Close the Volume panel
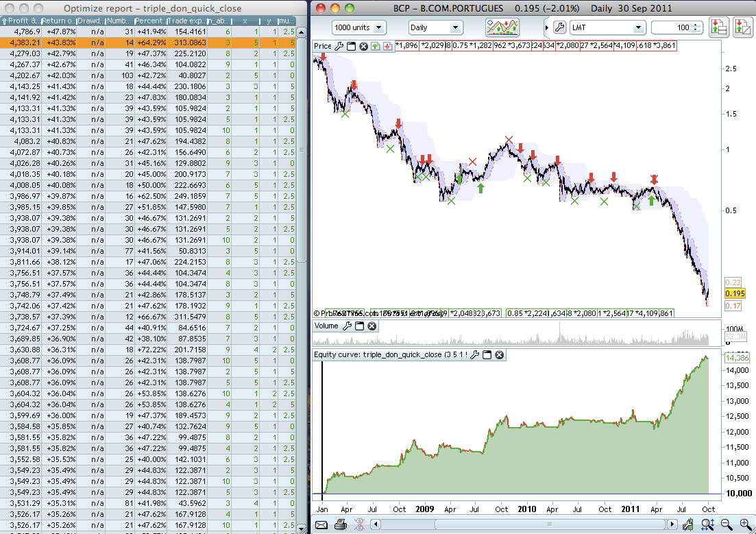The height and width of the screenshot is (534, 756). click(x=371, y=326)
